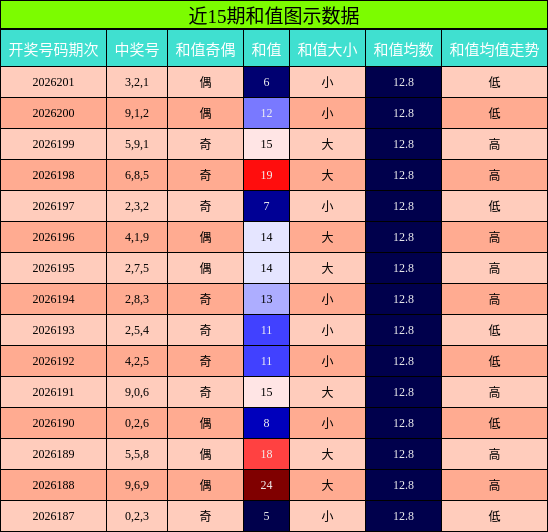Click sum value 15 in row 2026191
Screen dimensions: 548x532
[x=267, y=392]
